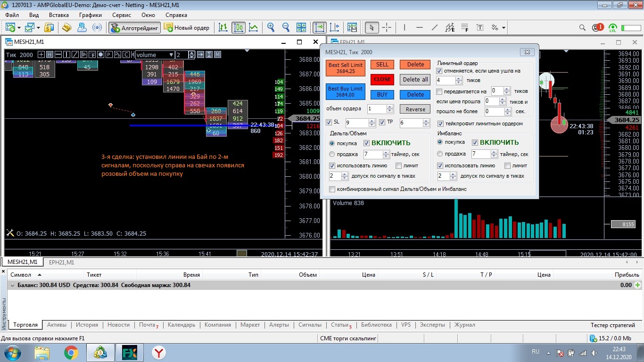The width and height of the screenshot is (644, 362).
Task: Open Yandex browser from taskbar
Action: tap(159, 352)
